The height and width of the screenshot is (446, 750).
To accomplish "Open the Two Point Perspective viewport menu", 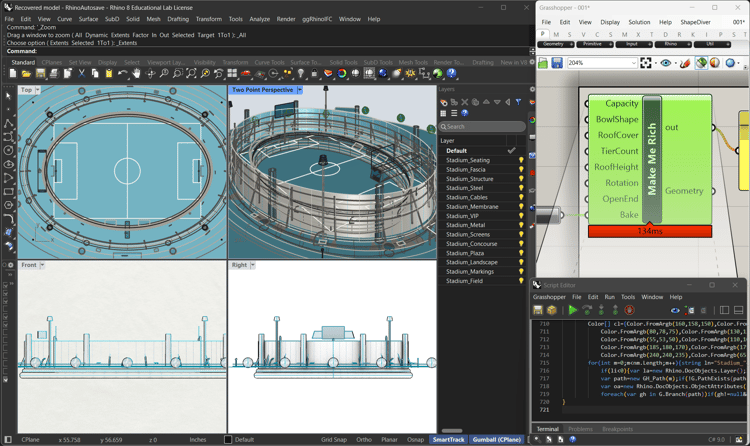I will coord(299,90).
